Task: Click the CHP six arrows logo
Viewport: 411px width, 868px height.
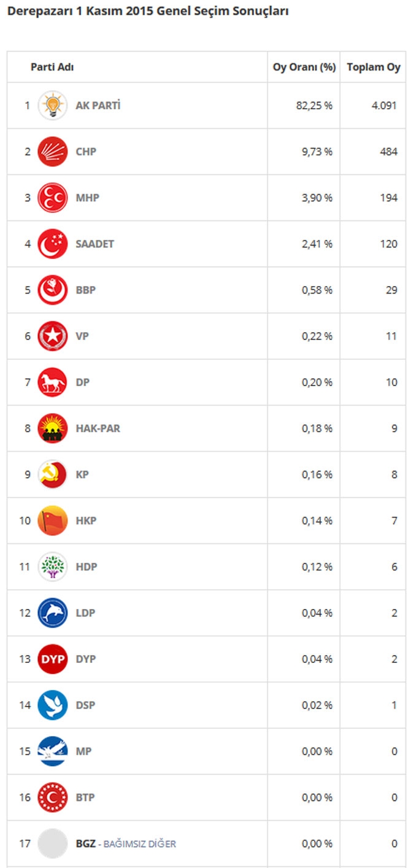Action: (53, 151)
